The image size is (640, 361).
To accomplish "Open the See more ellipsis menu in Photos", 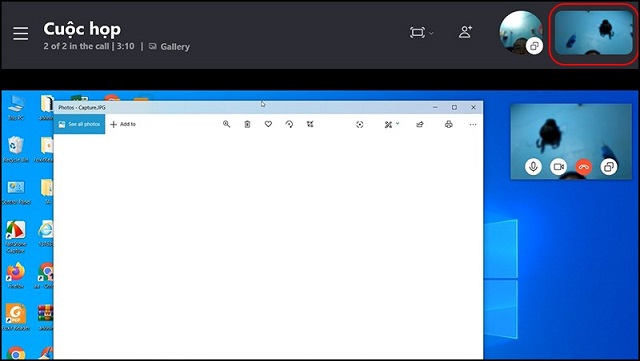I will [x=473, y=125].
